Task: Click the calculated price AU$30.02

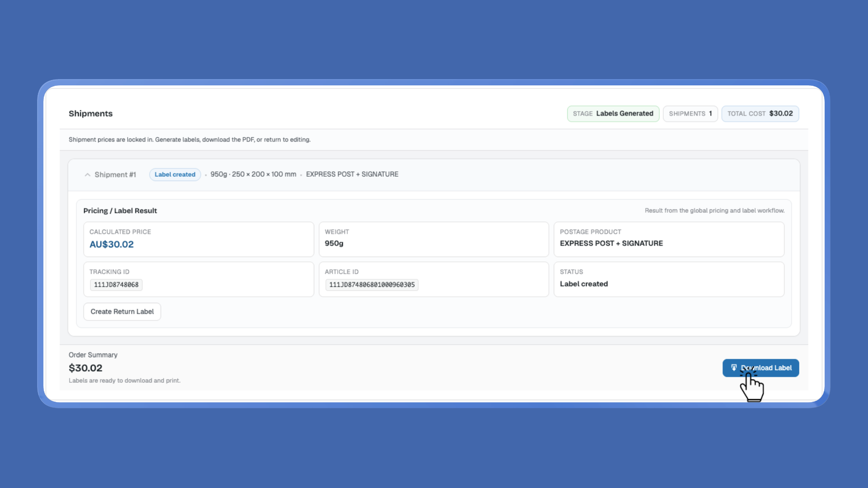Action: (112, 244)
